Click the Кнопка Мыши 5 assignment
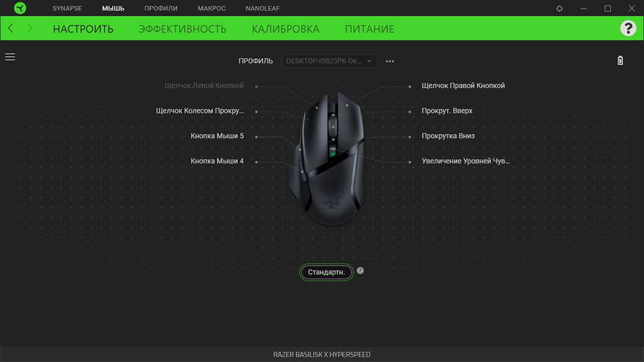The image size is (644, 362). (217, 136)
